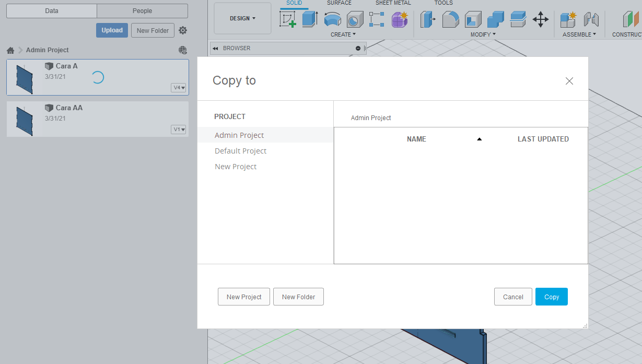Image resolution: width=642 pixels, height=364 pixels.
Task: Switch to the Surface tab
Action: (x=339, y=3)
